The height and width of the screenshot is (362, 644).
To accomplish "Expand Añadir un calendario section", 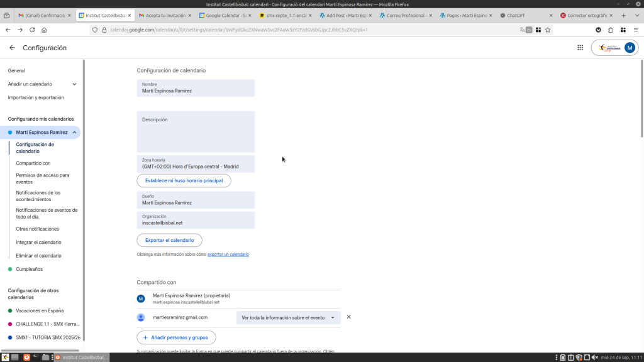I will click(74, 84).
